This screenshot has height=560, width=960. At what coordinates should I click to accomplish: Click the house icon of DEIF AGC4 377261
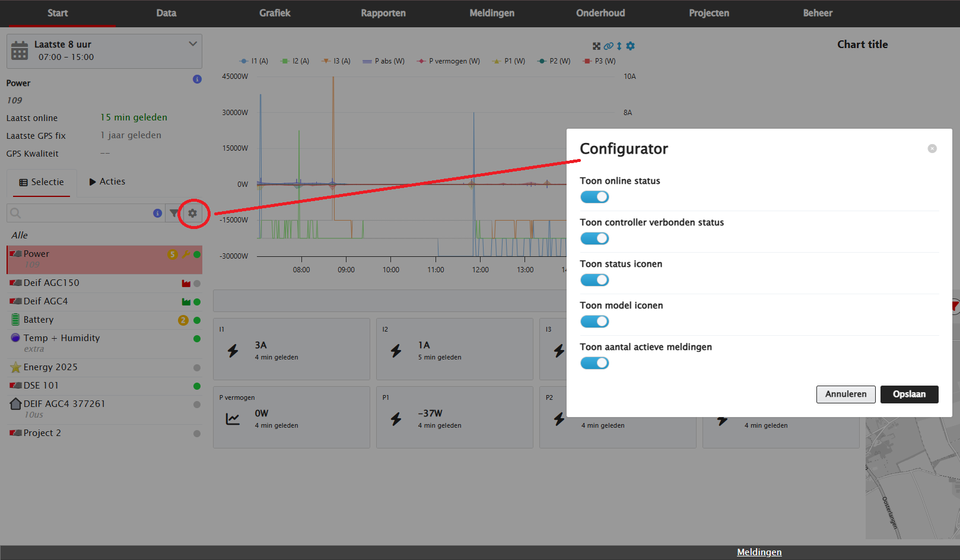point(16,404)
